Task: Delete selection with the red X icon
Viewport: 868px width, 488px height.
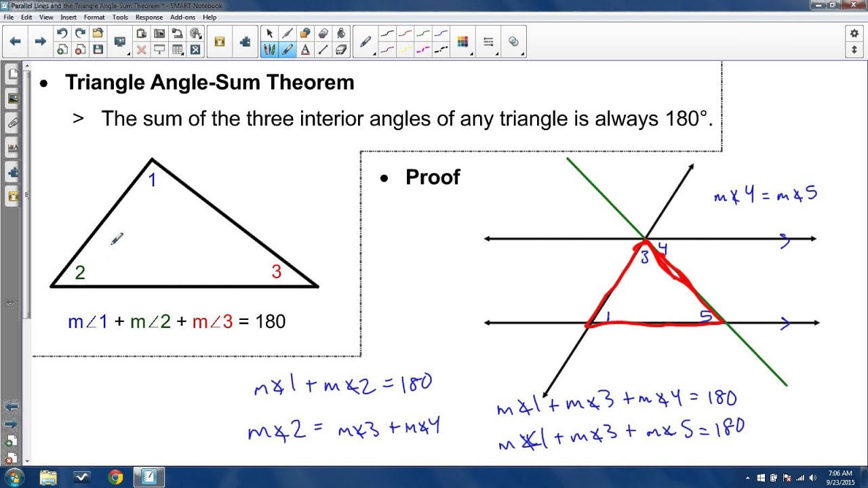Action: coord(141,49)
